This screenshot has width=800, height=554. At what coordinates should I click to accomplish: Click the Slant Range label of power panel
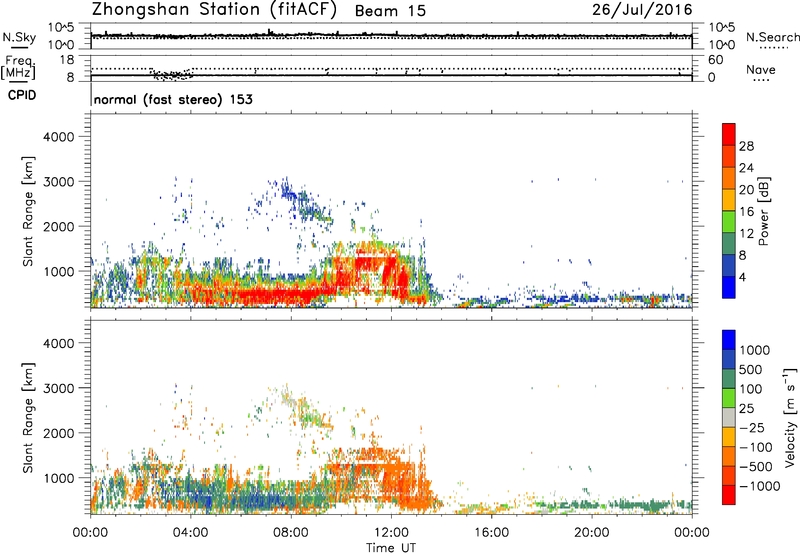28,211
